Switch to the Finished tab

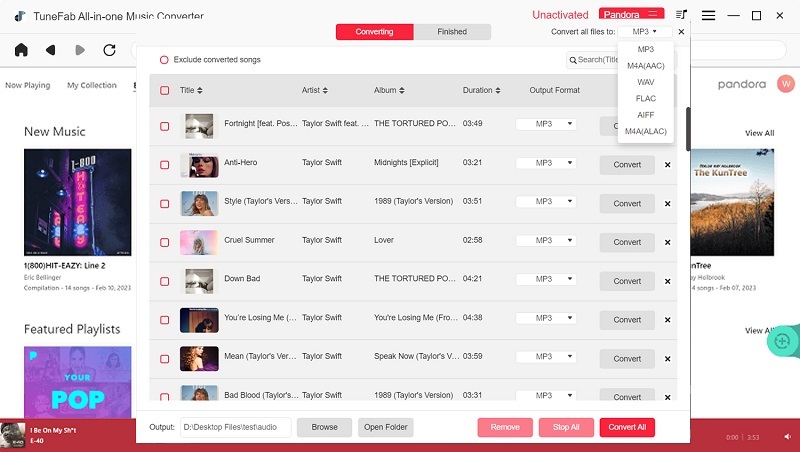tap(452, 32)
